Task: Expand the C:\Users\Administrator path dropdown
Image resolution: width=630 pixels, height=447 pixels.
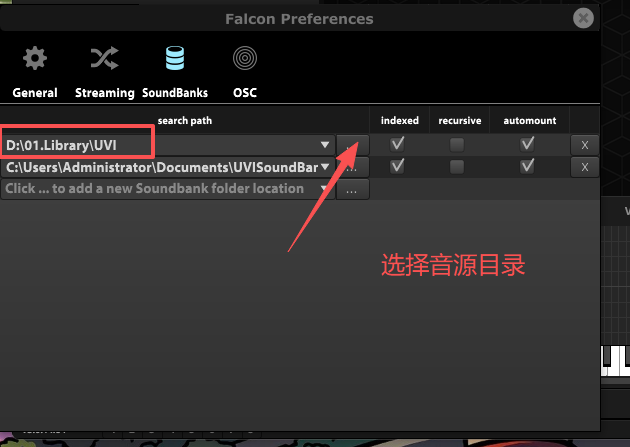Action: point(325,167)
